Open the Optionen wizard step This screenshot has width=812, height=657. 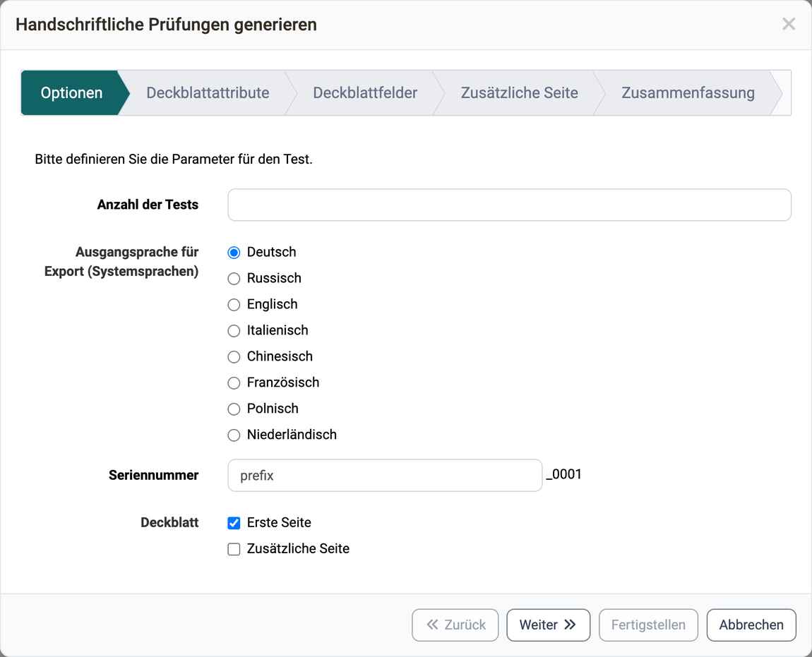coord(71,92)
